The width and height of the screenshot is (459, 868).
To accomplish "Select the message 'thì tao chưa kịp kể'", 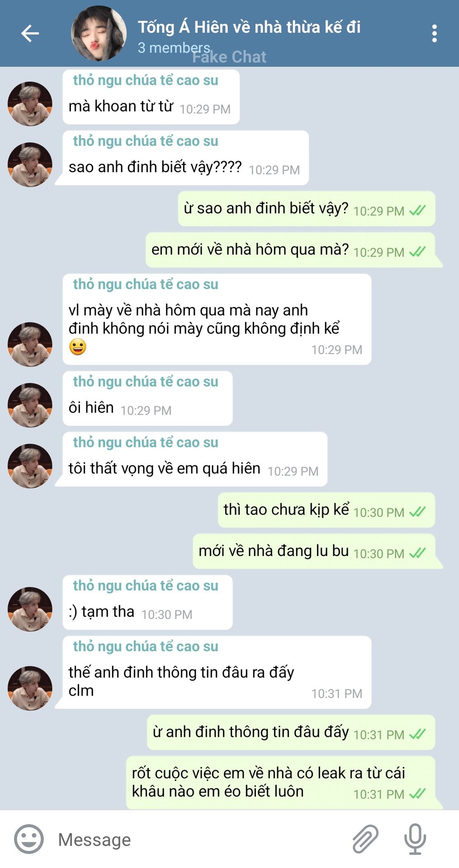I will click(327, 510).
